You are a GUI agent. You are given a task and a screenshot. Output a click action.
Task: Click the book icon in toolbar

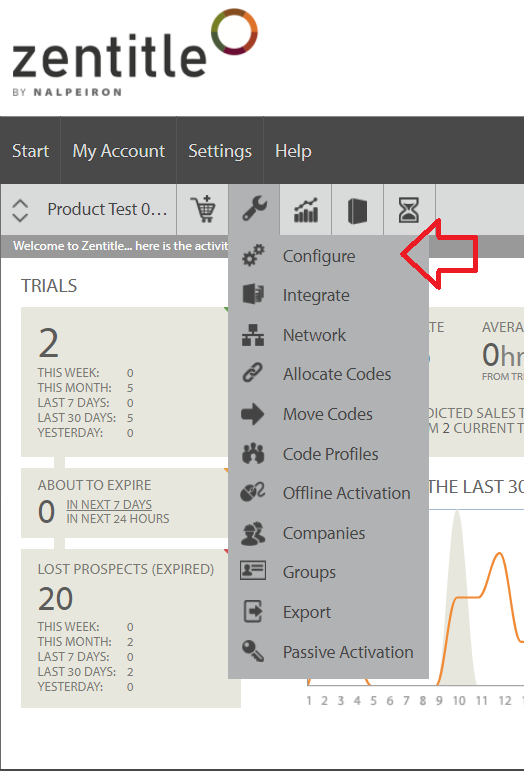(x=357, y=210)
